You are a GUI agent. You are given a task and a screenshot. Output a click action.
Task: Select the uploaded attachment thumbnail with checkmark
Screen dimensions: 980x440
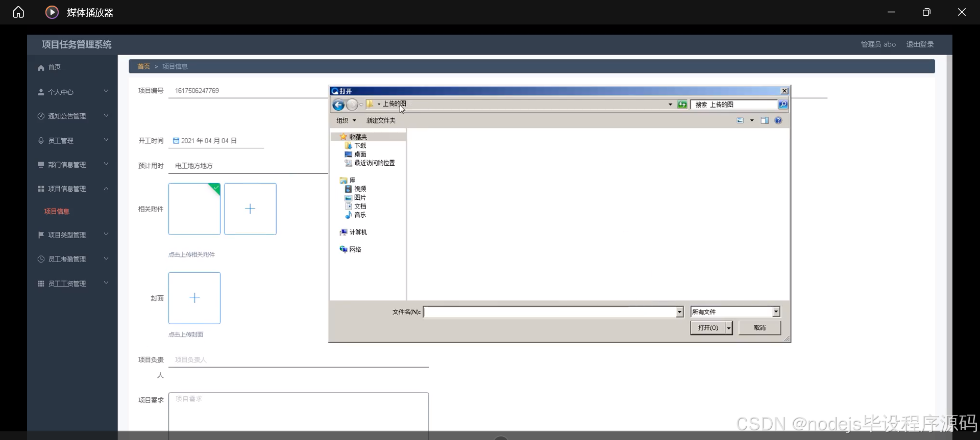[x=194, y=209]
